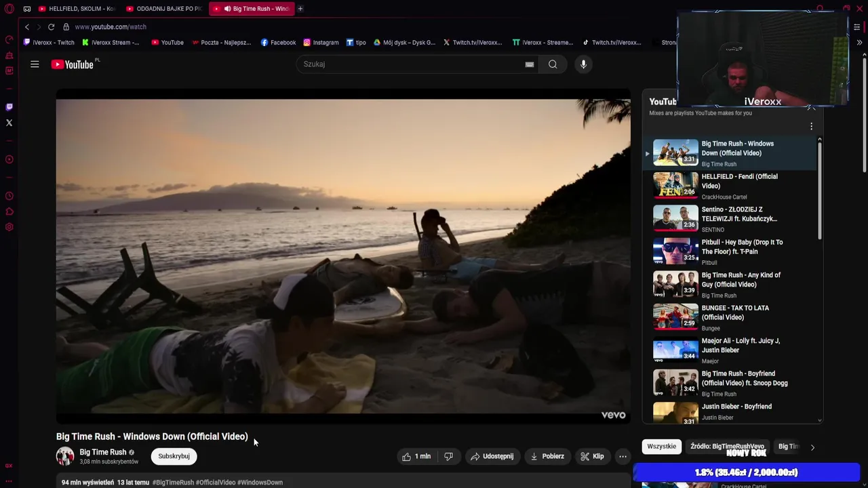Screen dimensions: 868x488
Task: Open playlist three-dot options menu
Action: pos(811,126)
